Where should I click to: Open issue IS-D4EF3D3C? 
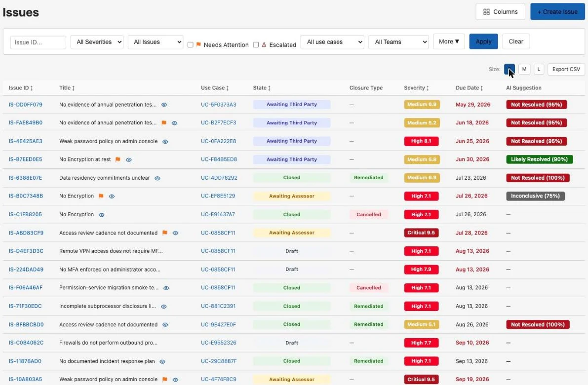(26, 251)
